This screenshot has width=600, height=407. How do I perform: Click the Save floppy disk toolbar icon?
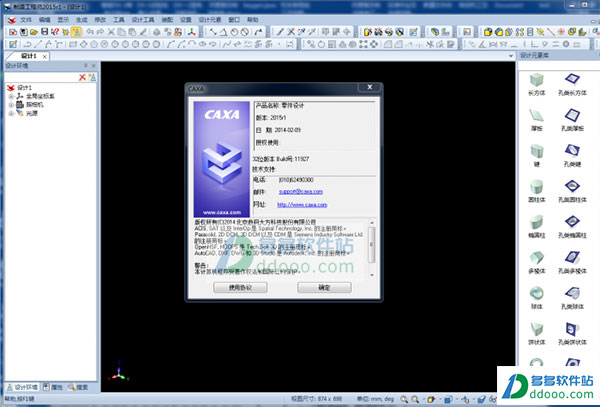click(x=44, y=32)
